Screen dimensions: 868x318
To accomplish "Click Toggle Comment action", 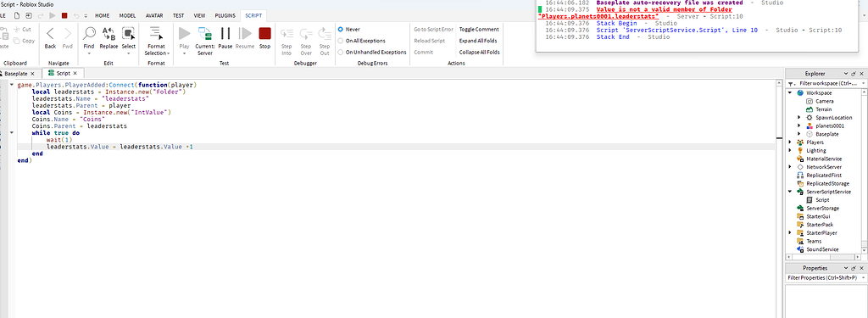I will [479, 30].
